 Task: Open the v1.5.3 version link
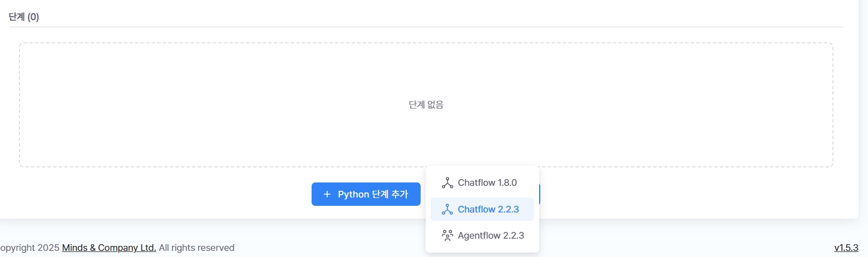(846, 248)
